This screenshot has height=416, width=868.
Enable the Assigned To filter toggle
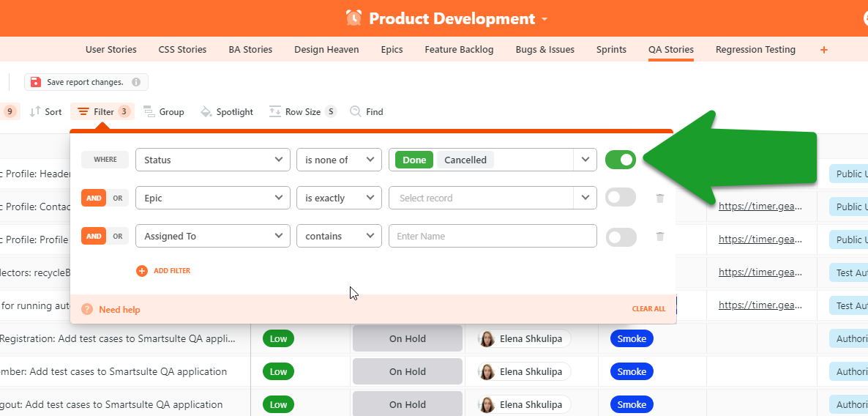coord(621,236)
